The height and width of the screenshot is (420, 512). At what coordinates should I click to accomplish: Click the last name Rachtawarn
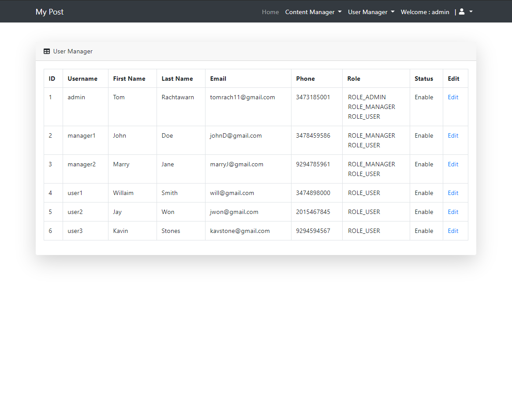pyautogui.click(x=178, y=97)
